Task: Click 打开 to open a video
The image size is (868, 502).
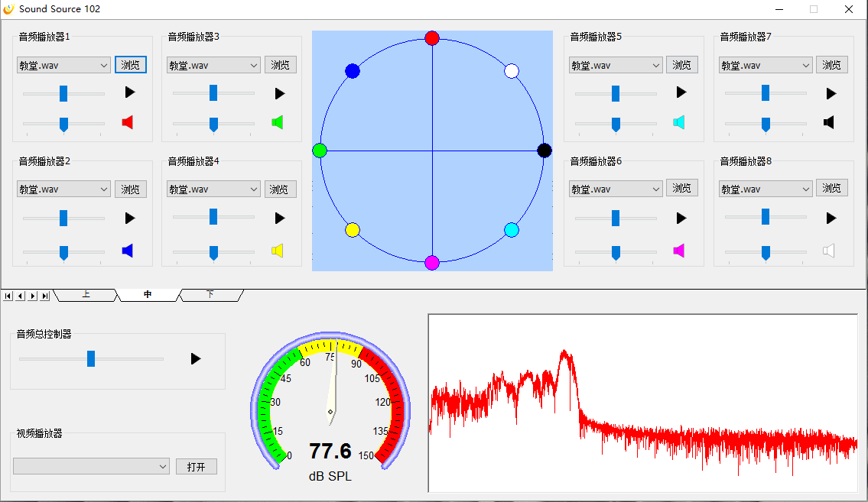Action: pos(197,467)
